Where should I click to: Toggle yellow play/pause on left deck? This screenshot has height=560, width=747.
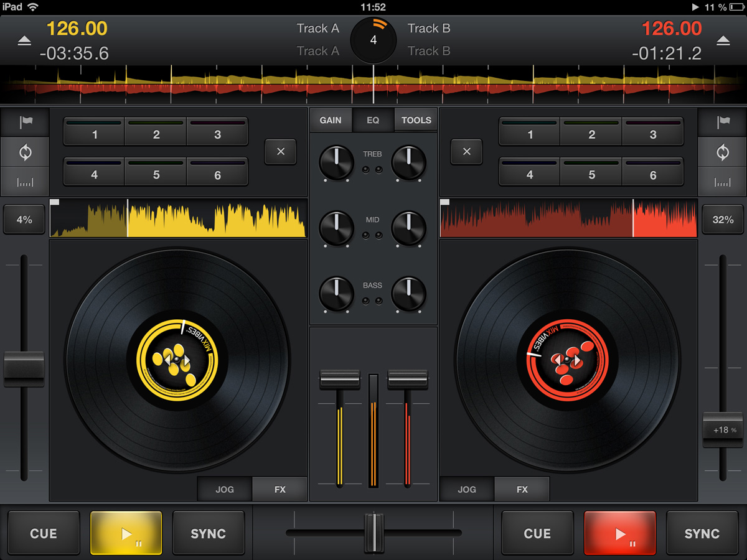126,533
